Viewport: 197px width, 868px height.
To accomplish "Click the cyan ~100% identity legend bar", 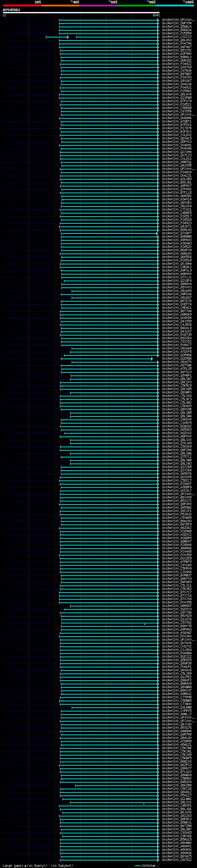I will tap(175, 6).
